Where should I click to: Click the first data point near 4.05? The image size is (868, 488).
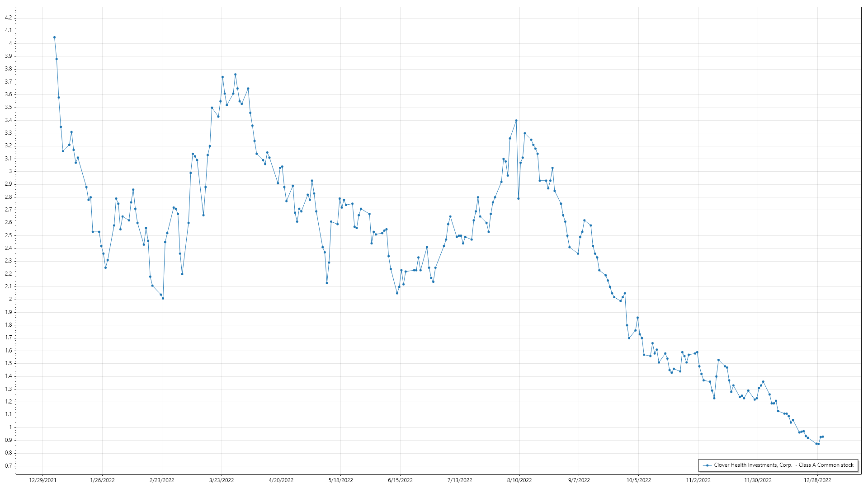point(54,38)
